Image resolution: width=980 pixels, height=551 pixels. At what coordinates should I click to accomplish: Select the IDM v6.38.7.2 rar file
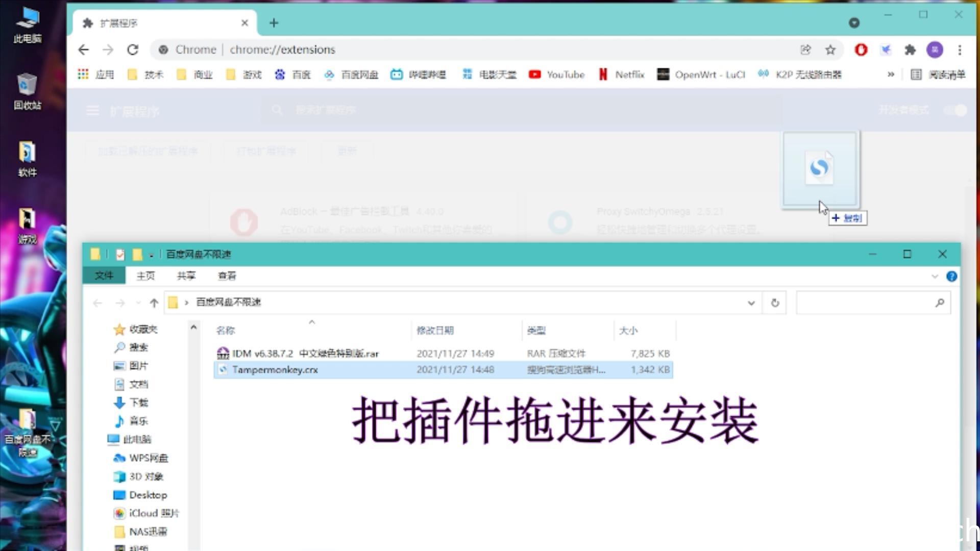444,353
